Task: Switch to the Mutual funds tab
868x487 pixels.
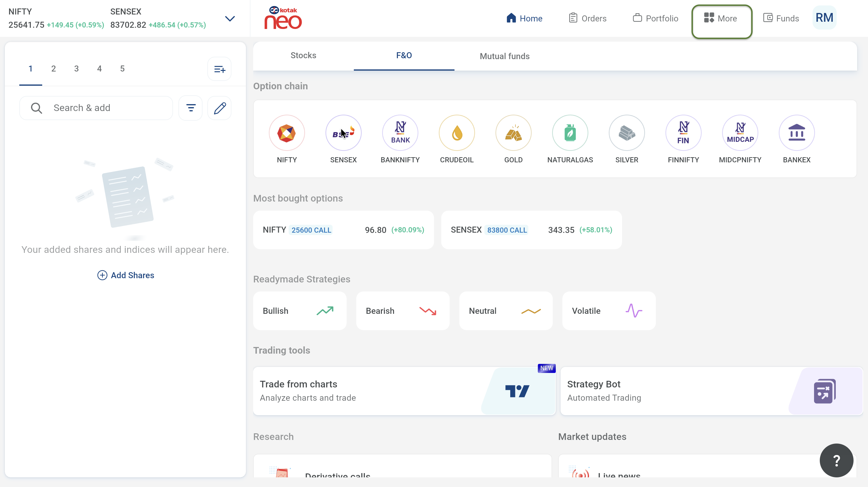Action: point(505,56)
